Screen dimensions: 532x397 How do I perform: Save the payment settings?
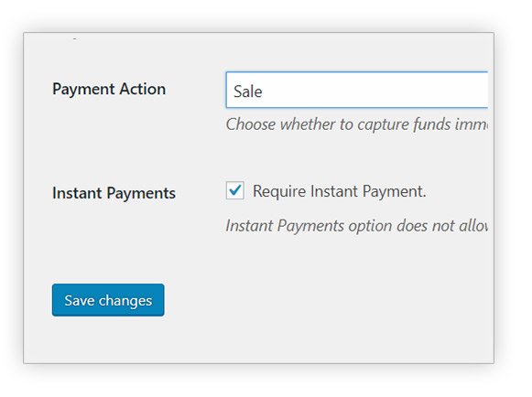108,300
